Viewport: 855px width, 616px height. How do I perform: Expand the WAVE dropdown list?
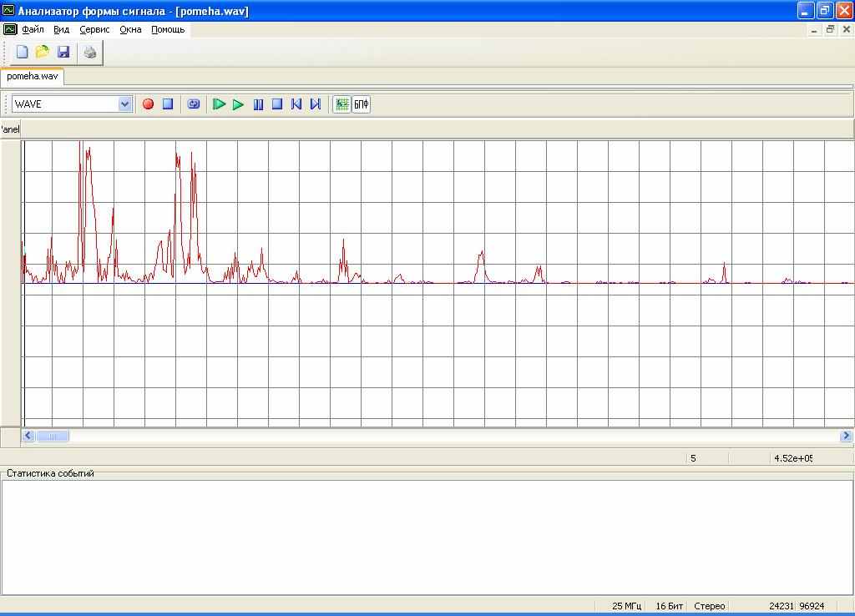point(125,104)
